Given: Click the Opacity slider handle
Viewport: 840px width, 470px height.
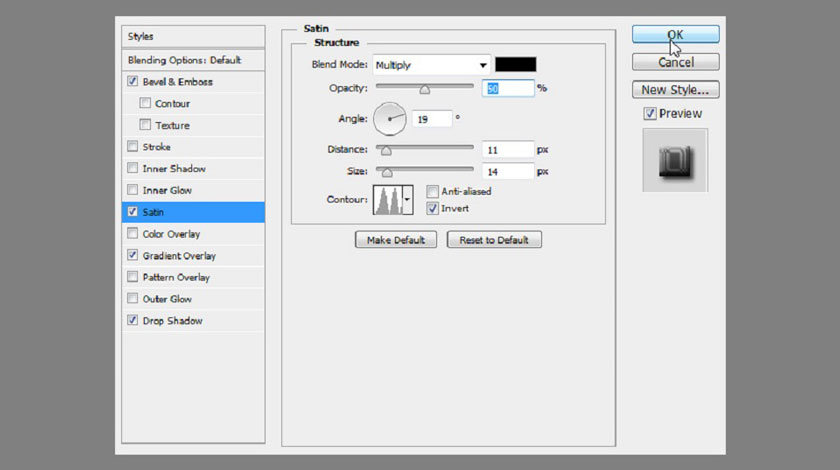Looking at the screenshot, I should point(425,89).
